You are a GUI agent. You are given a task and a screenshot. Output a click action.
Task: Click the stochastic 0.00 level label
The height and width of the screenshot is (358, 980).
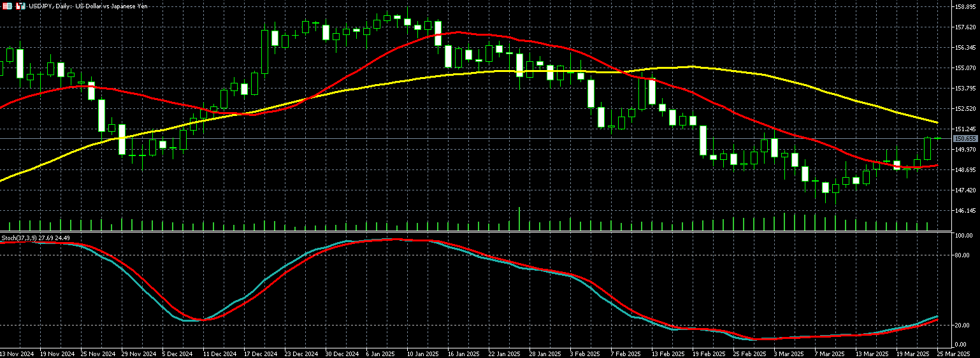(960, 345)
